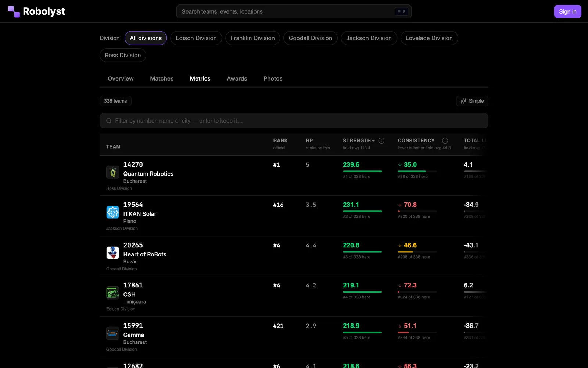Click team number 20265
The image size is (588, 368).
[133, 245]
